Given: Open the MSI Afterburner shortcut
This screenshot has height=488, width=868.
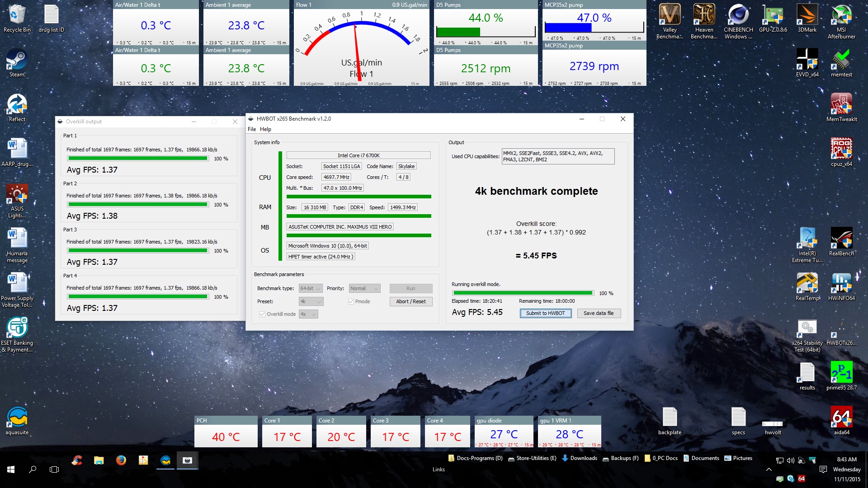Looking at the screenshot, I should pos(841,21).
